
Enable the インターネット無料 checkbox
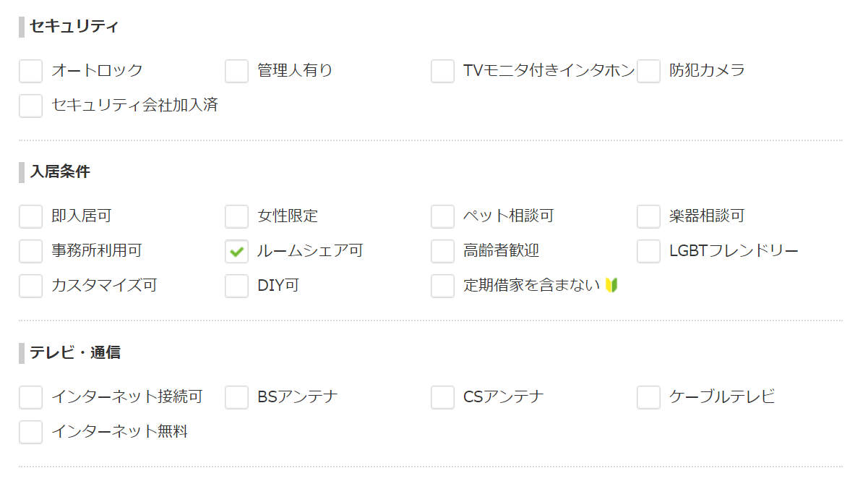[31, 432]
